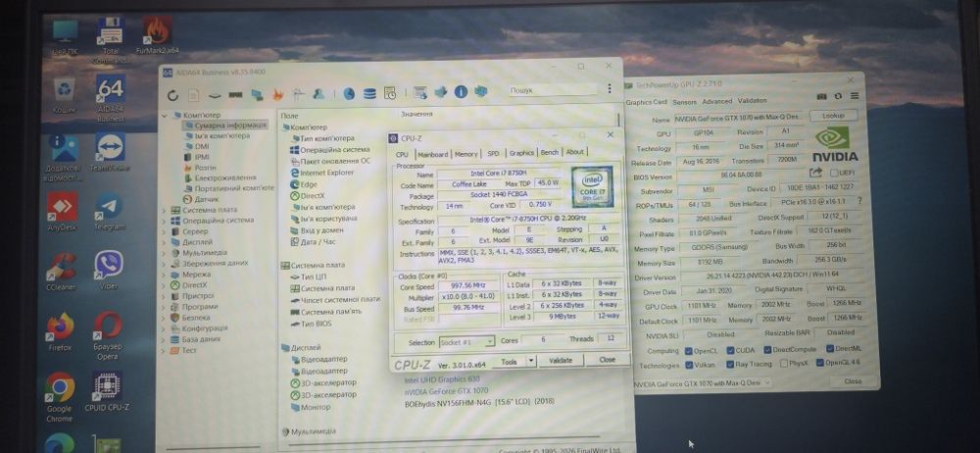Toggle the PhysX checkbox in GPU-Z
Screen dimensions: 980x453
pyautogui.click(x=784, y=363)
